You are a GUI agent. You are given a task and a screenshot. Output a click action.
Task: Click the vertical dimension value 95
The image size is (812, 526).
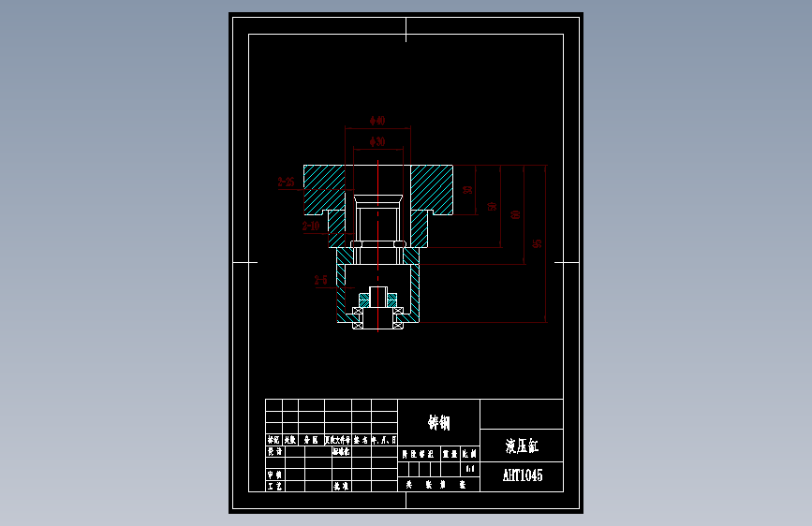pos(538,243)
